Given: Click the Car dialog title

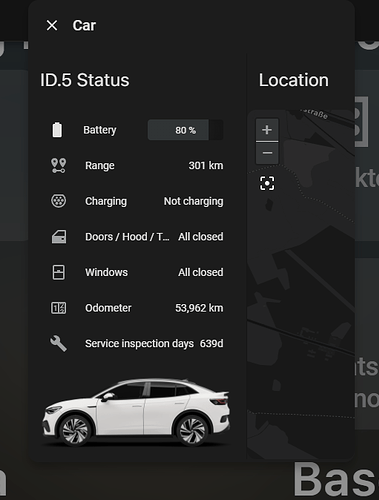Looking at the screenshot, I should click(84, 25).
